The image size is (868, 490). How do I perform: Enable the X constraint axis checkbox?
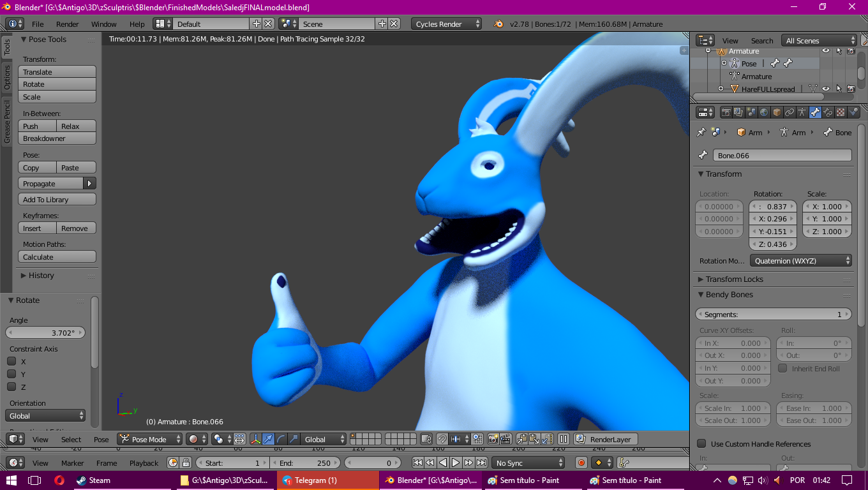(11, 361)
